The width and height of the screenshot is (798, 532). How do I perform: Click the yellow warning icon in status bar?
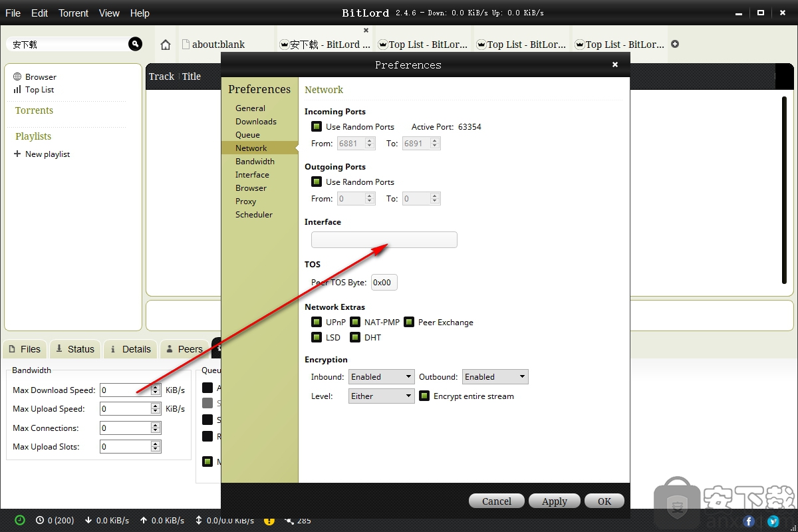tap(269, 520)
